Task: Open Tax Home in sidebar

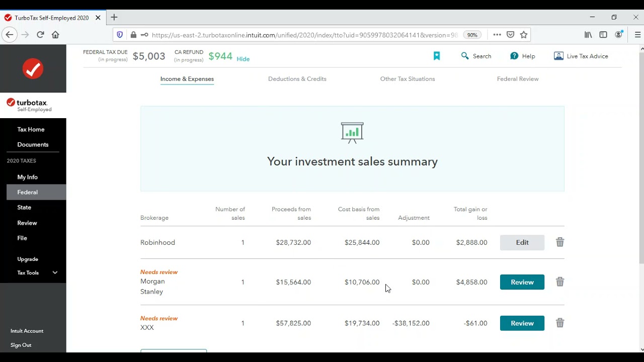Action: tap(31, 129)
